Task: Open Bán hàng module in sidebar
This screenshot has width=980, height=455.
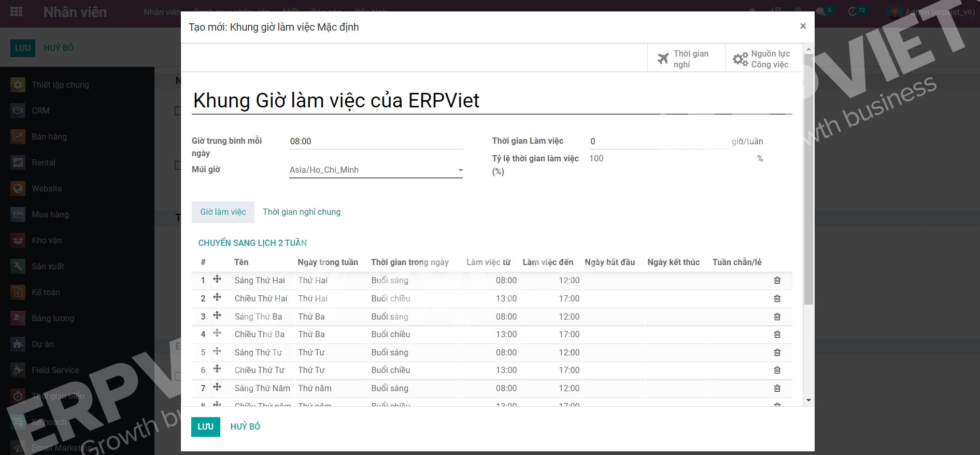Action: click(x=39, y=136)
